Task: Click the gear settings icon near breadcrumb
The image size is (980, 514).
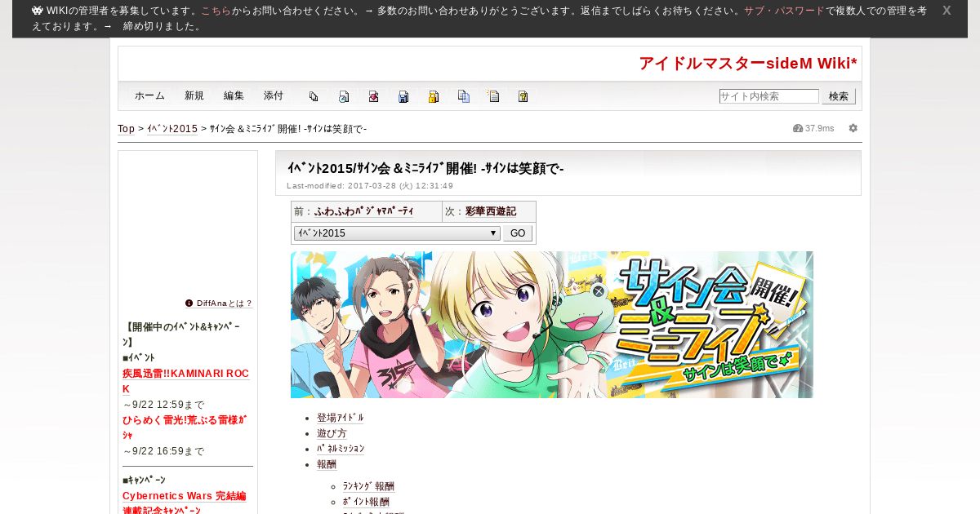Action: tap(853, 128)
